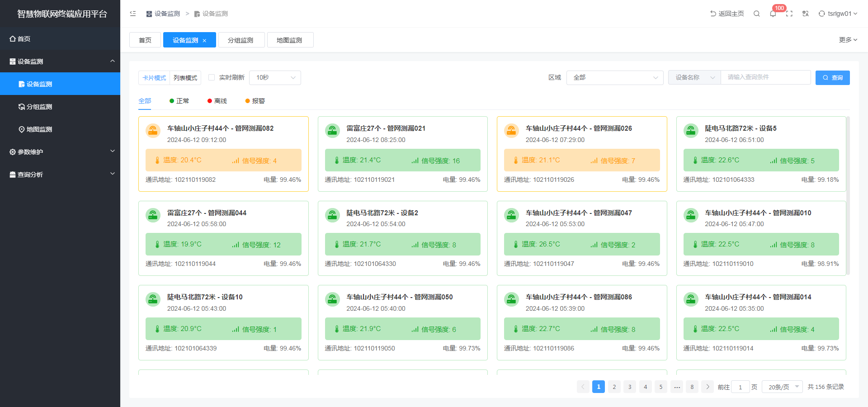Click 返回主页 link in header
This screenshot has height=407, width=868.
click(727, 14)
